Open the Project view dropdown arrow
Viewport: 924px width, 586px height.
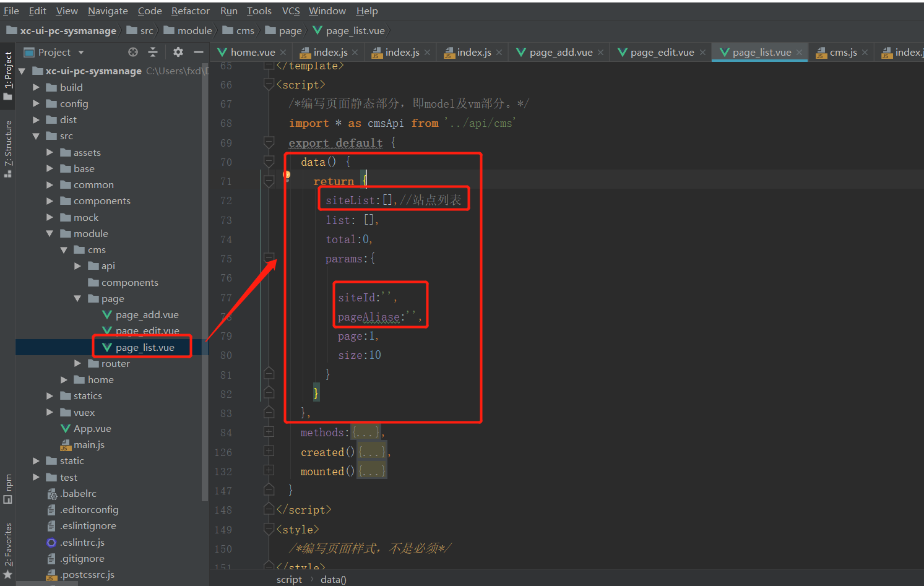pos(81,53)
